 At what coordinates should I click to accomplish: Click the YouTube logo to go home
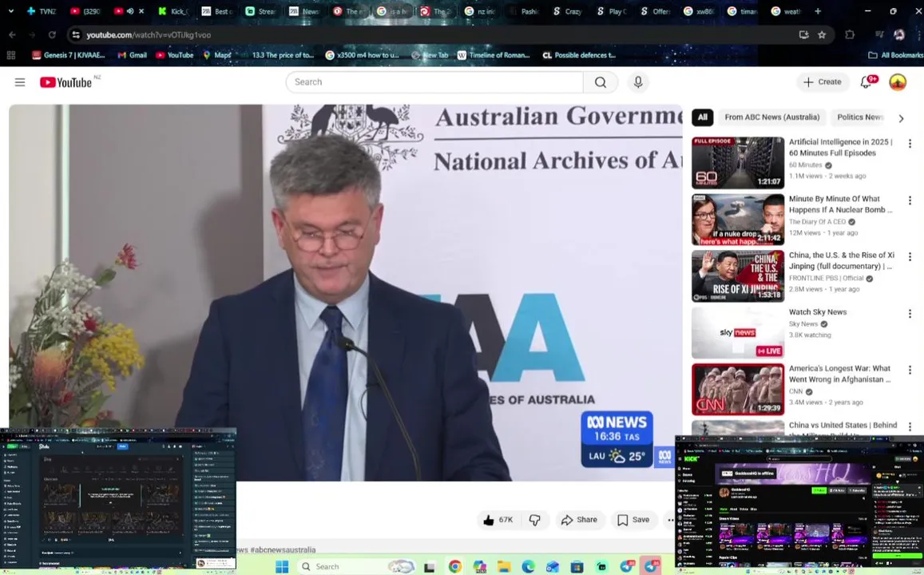click(66, 82)
